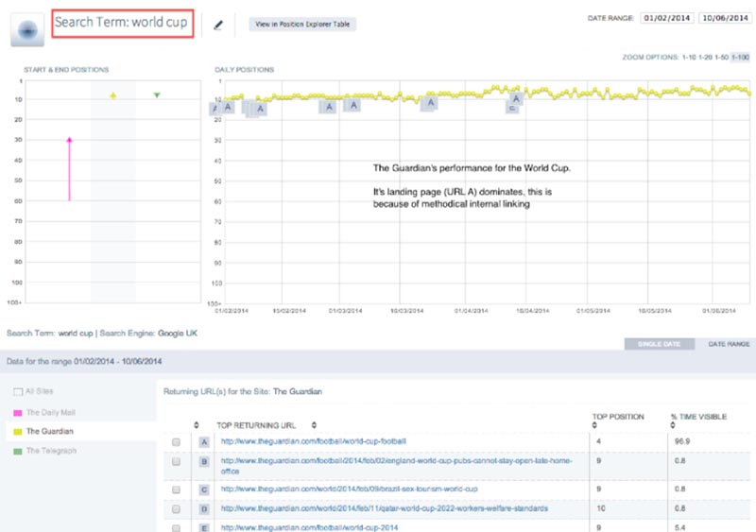Tick checkbox for URL B row
This screenshot has width=756, height=532.
[x=176, y=461]
